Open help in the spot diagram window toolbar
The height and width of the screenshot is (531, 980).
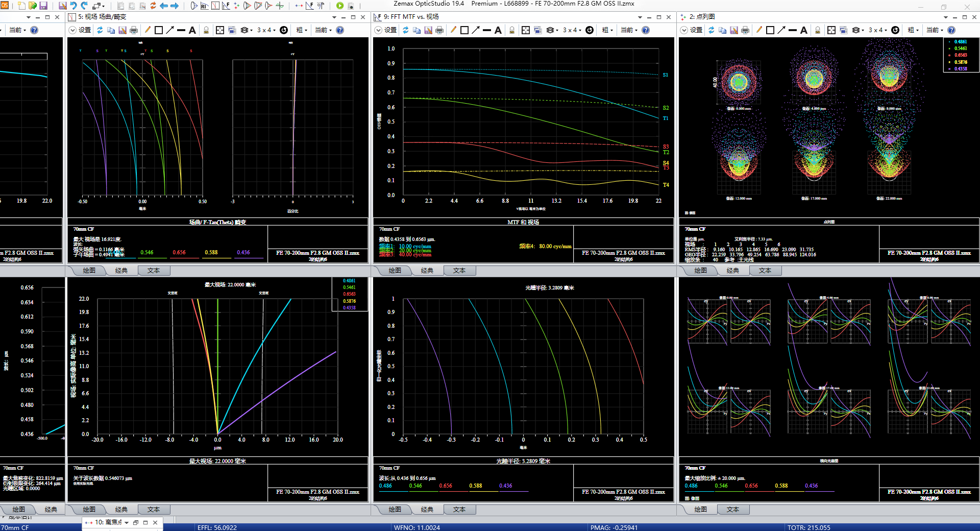click(x=951, y=30)
